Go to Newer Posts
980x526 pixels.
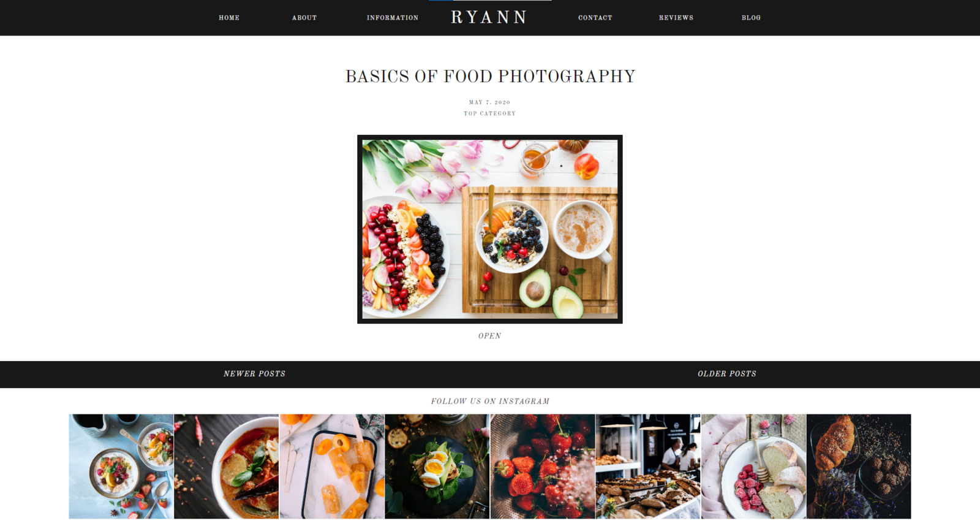pyautogui.click(x=254, y=374)
